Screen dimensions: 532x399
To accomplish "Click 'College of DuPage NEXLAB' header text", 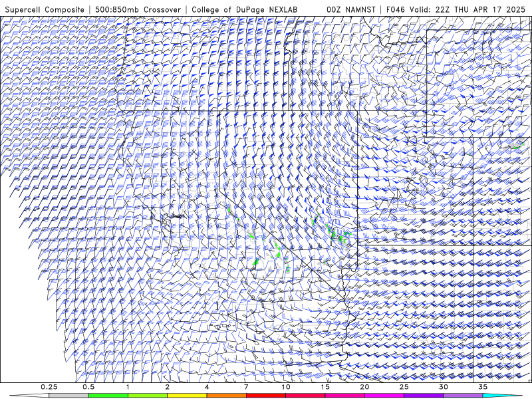I will (244, 9).
